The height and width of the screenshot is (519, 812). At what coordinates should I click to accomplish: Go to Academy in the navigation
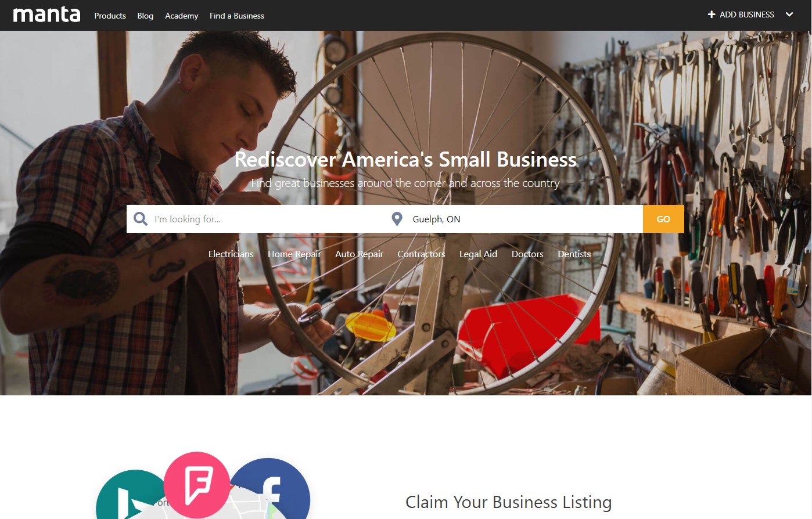coord(181,16)
